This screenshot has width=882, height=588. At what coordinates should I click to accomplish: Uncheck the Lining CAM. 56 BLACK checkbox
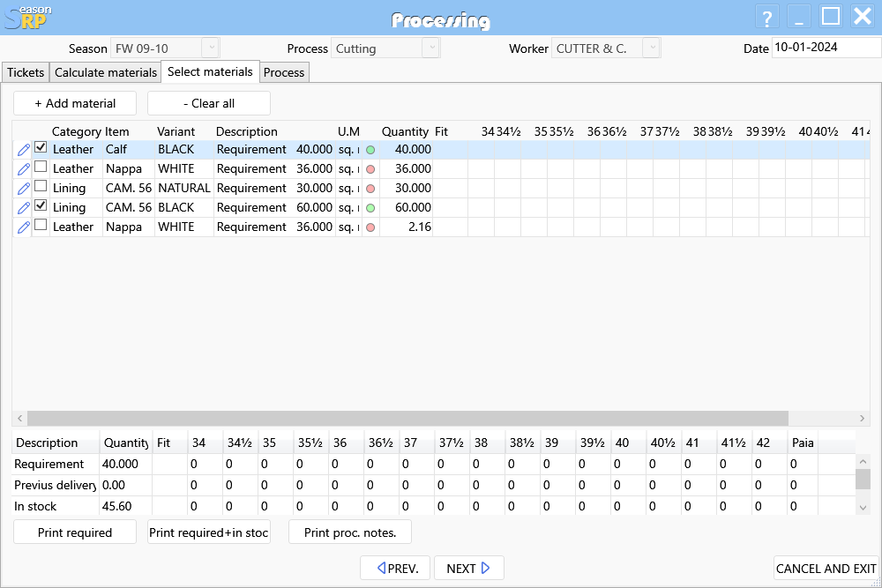(x=41, y=206)
